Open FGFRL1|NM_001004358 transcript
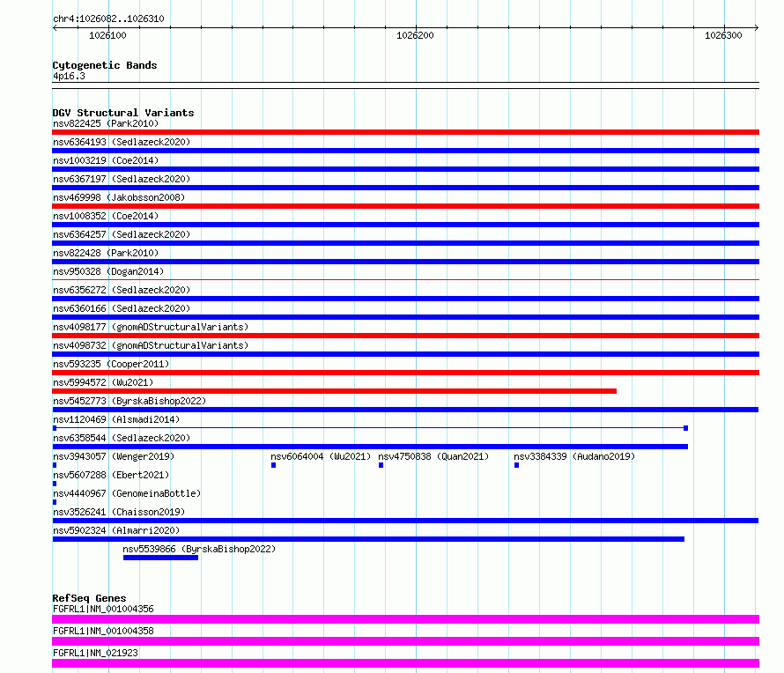This screenshot has height=673, width=784. pos(103,631)
